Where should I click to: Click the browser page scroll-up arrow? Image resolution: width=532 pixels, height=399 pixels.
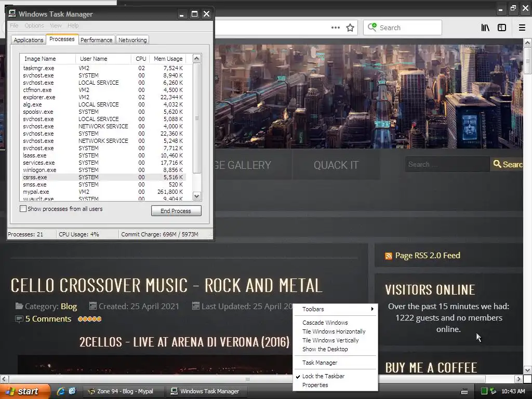[x=527, y=43]
